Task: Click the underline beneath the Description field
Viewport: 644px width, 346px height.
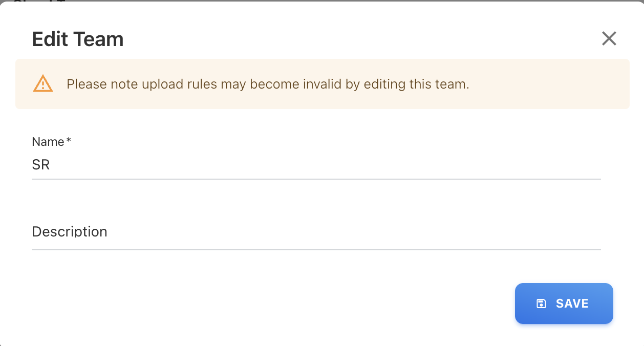Action: point(316,250)
